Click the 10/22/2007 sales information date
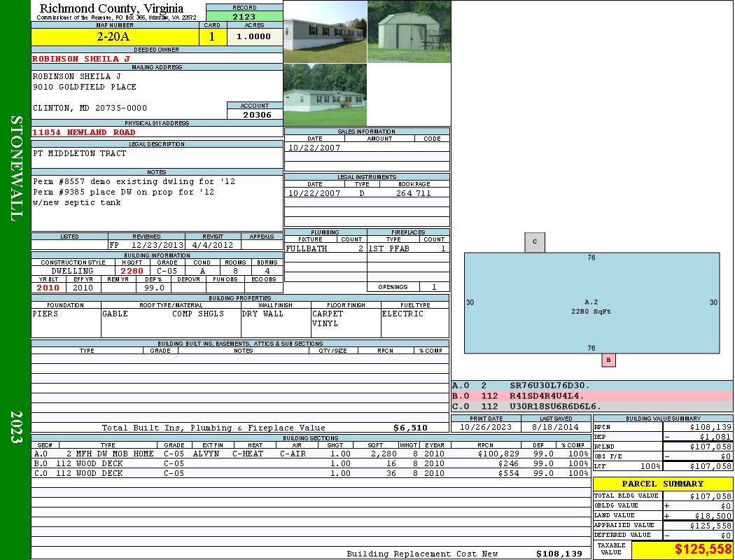This screenshot has width=735, height=560. coord(314,148)
